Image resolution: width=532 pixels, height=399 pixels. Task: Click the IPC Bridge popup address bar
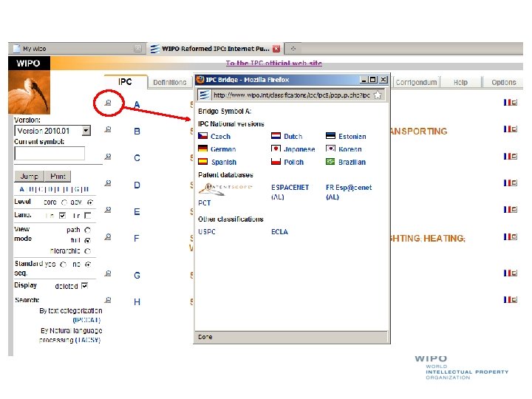tap(292, 95)
